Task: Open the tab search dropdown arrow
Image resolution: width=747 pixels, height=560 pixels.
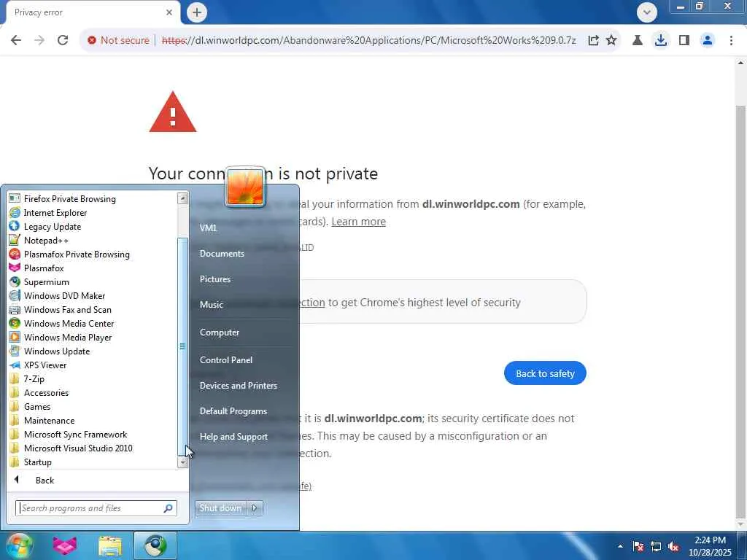Action: click(646, 12)
